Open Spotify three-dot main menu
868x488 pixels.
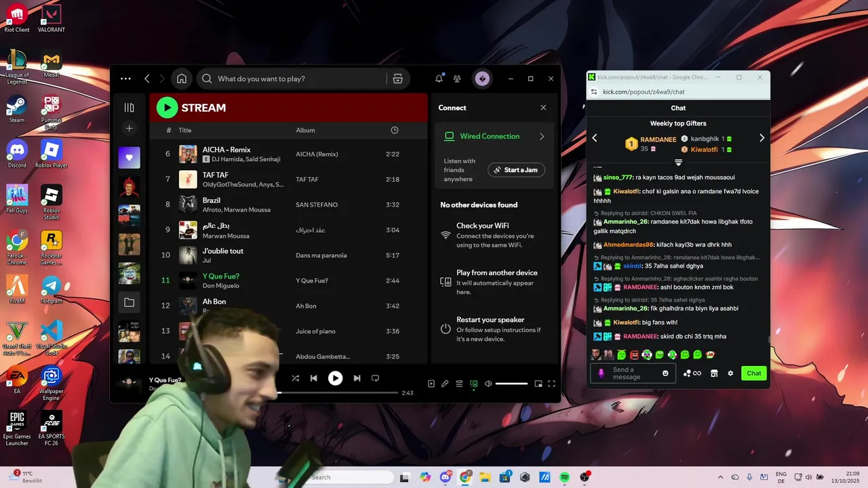(x=125, y=79)
